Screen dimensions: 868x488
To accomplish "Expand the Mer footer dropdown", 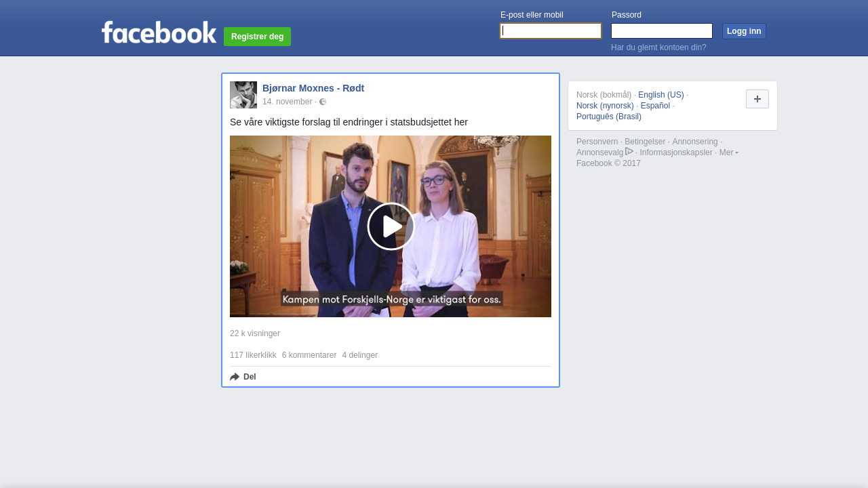I will 729,152.
